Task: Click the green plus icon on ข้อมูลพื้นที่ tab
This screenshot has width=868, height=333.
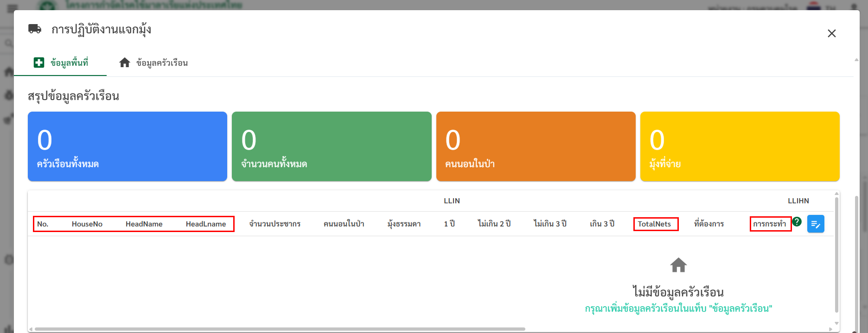Action: tap(39, 63)
